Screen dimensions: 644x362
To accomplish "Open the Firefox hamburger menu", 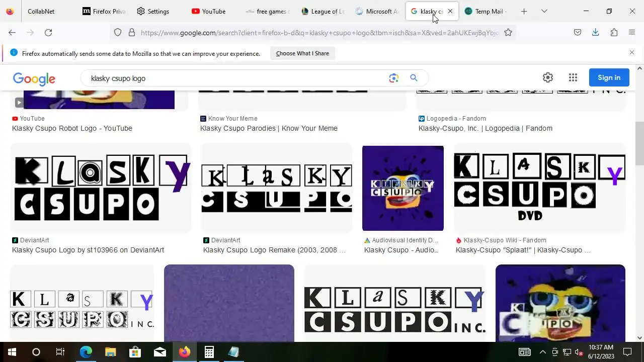I will tap(632, 32).
